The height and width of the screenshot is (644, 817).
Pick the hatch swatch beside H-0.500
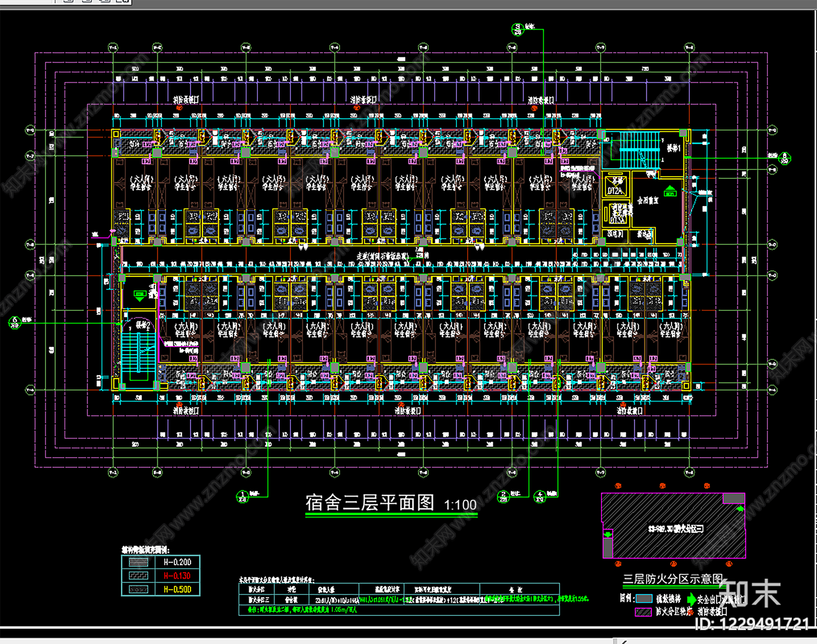139,589
